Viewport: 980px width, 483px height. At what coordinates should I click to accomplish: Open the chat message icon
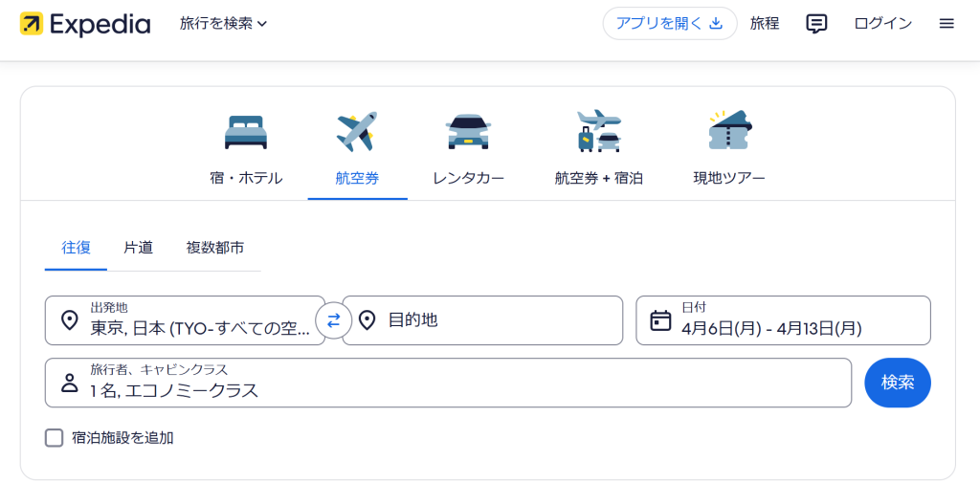816,24
